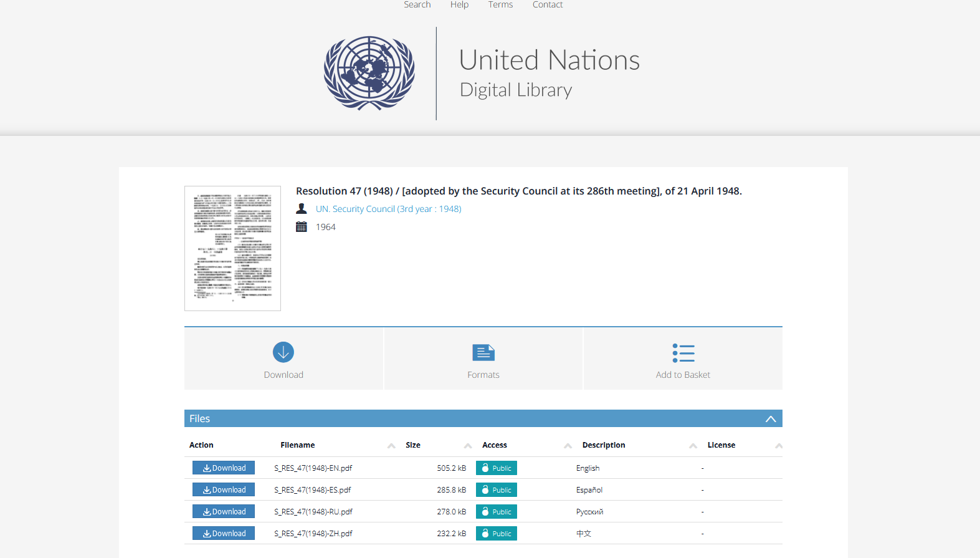Click the Add to Basket list icon
Screen dimensions: 980x558
683,353
